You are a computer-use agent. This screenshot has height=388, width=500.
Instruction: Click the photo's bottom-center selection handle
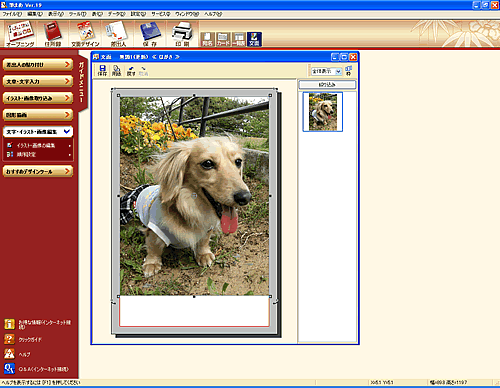pyautogui.click(x=194, y=296)
